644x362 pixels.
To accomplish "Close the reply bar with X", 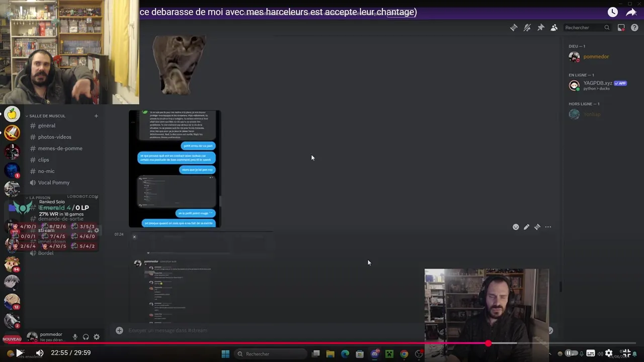I will (134, 237).
